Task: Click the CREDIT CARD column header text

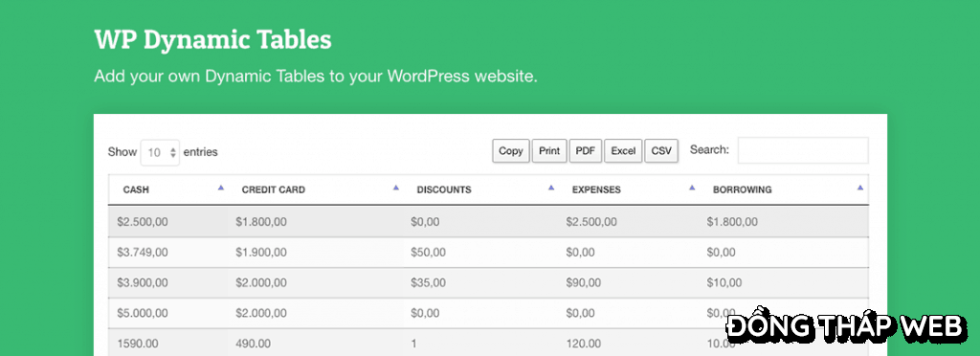Action: (273, 189)
